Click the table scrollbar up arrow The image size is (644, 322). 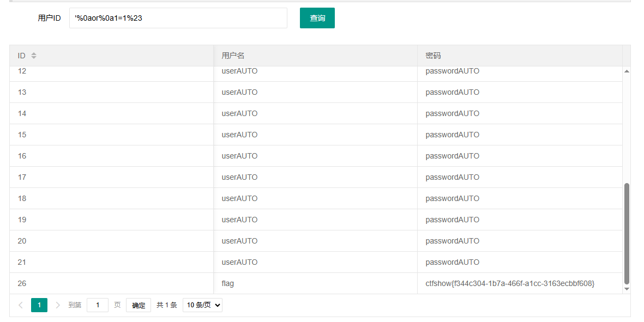tap(626, 71)
